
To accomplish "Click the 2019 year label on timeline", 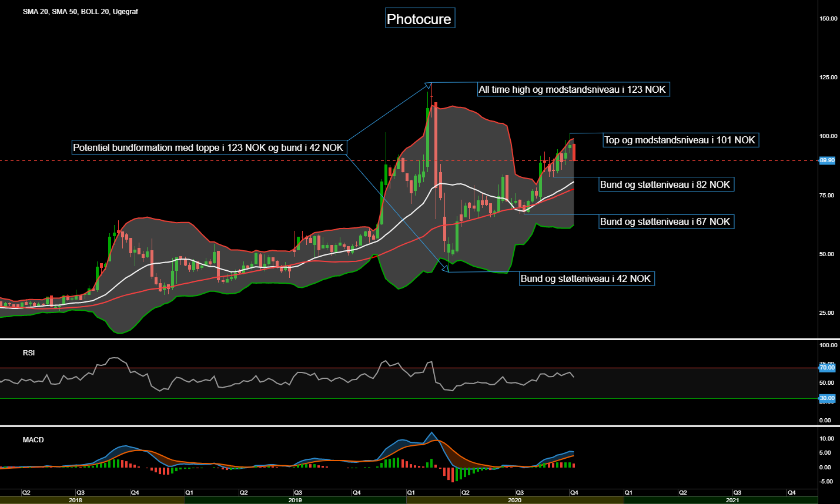I will tap(295, 500).
